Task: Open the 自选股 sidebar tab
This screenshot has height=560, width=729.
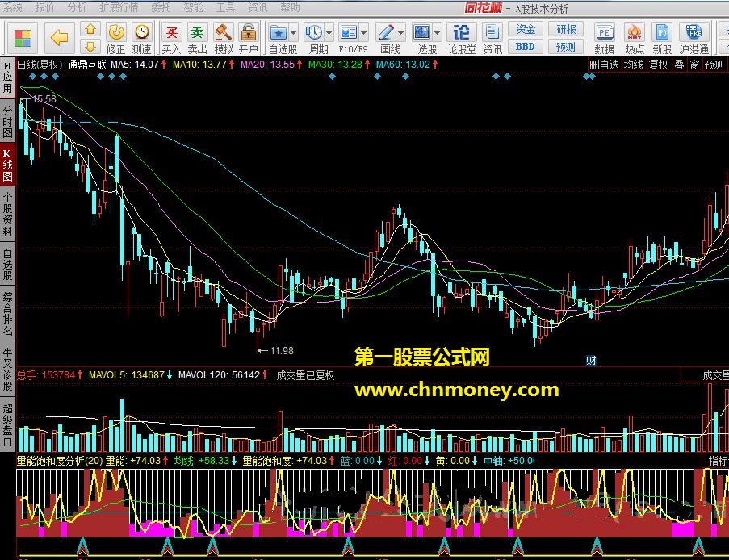Action: coord(7,265)
